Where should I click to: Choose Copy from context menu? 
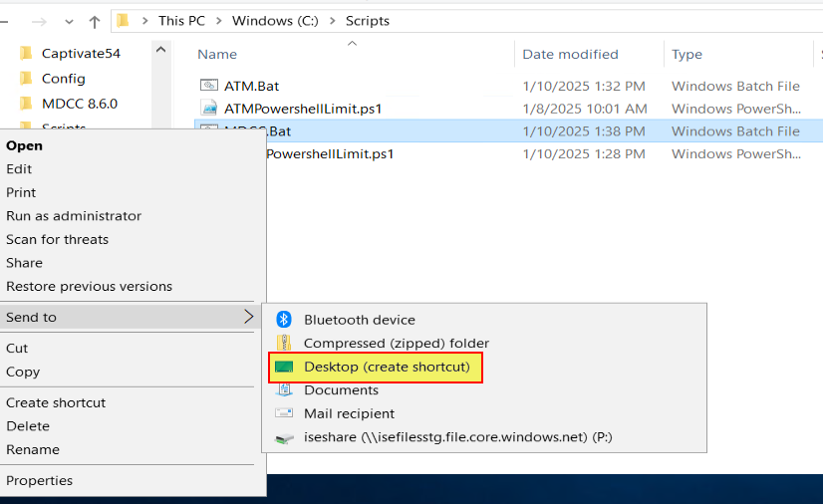(x=23, y=372)
